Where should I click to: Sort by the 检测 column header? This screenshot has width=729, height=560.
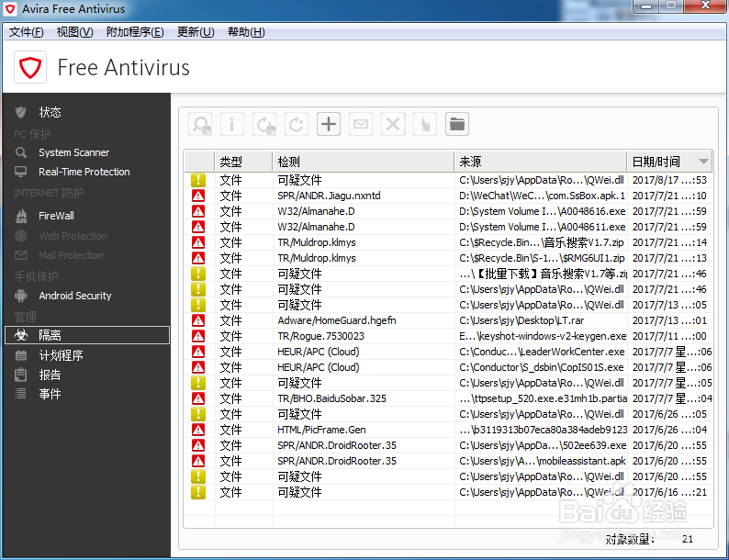[x=363, y=162]
